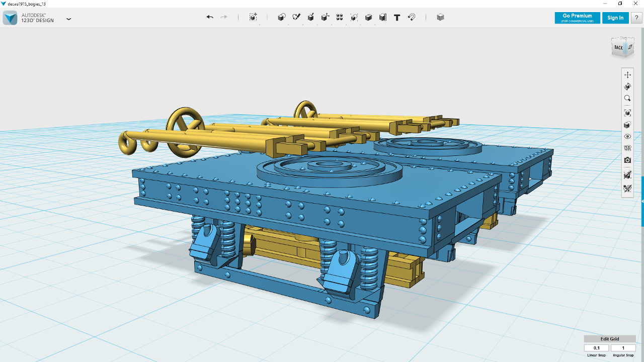Screen dimensions: 644x362
Task: Restore down the 123D Design window
Action: pos(620,4)
